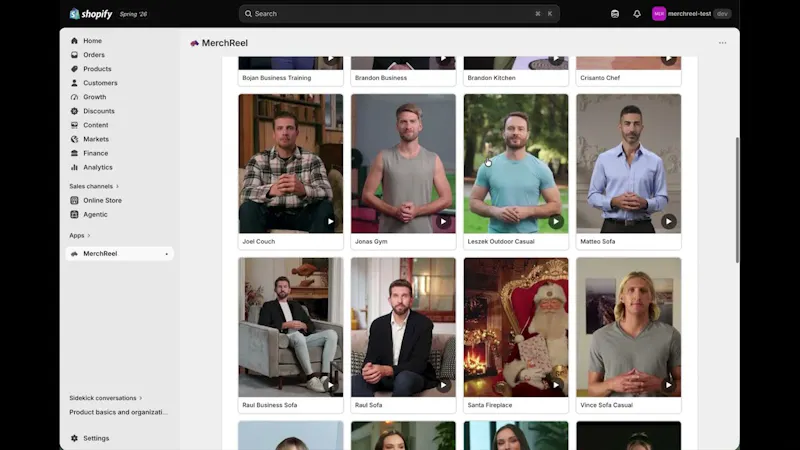Open the Home icon in sidebar
This screenshot has height=450, width=800.
tap(74, 41)
